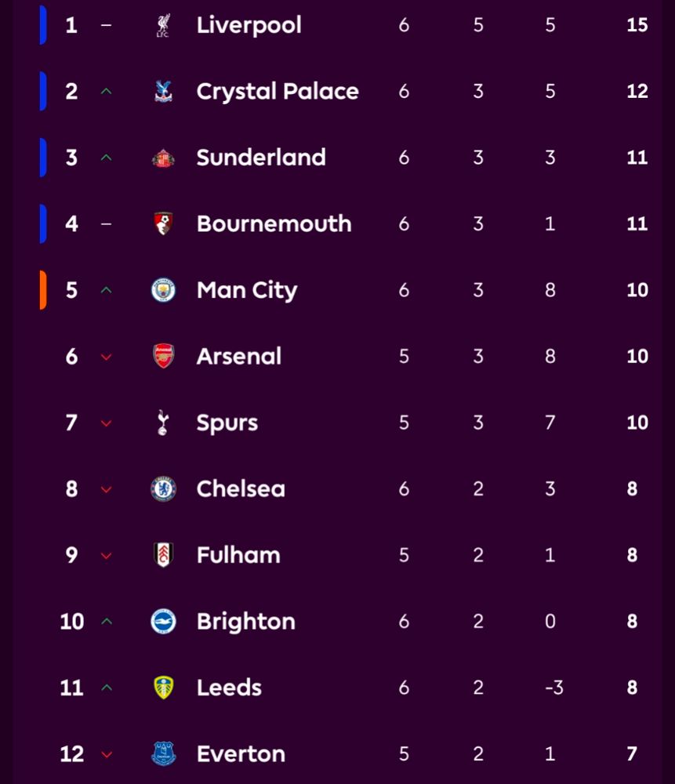Click the Arsenal cannon badge
This screenshot has width=675, height=784.
[x=163, y=357]
